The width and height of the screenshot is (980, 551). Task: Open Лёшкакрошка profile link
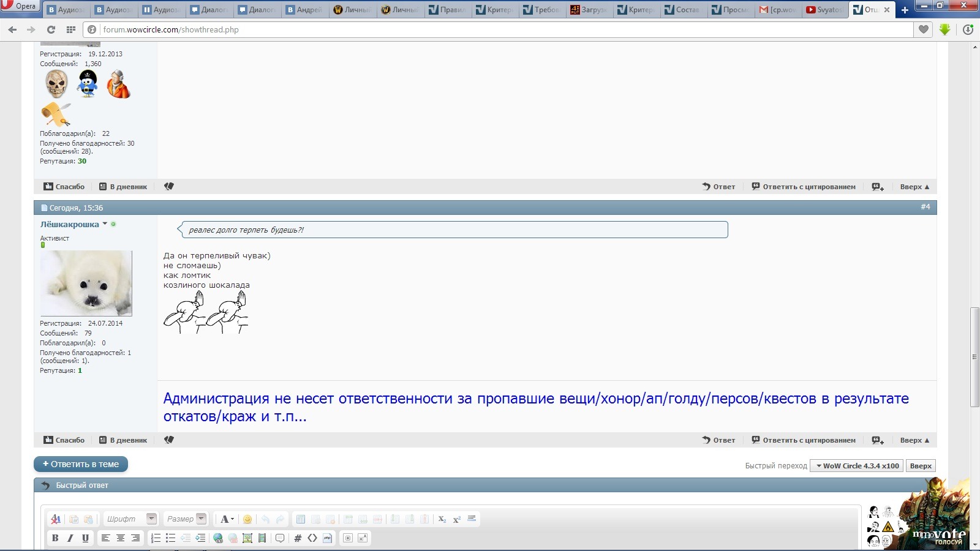coord(70,224)
